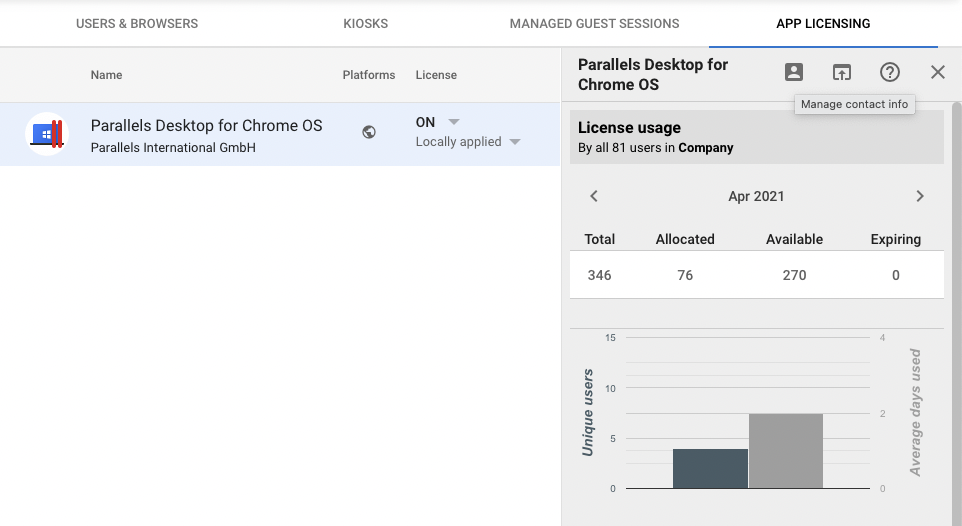Click the Name column header
The image size is (962, 526).
(x=106, y=75)
